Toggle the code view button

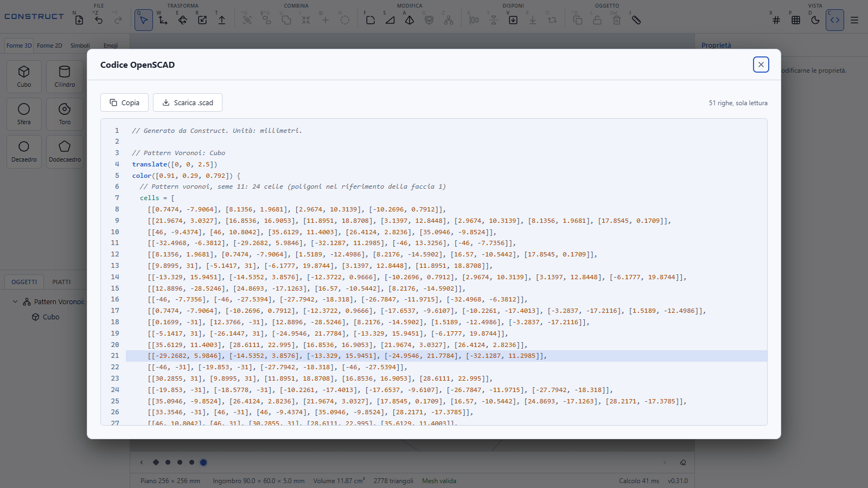click(x=835, y=20)
